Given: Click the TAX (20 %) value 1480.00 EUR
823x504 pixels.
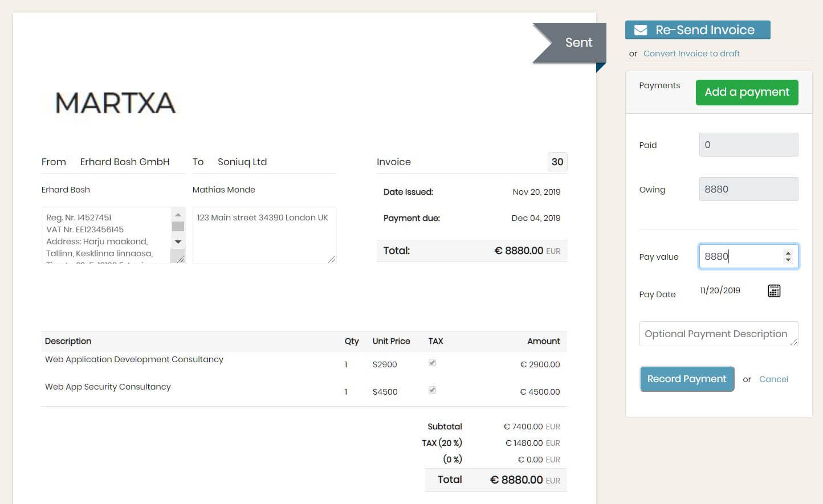Looking at the screenshot, I should pos(533,443).
